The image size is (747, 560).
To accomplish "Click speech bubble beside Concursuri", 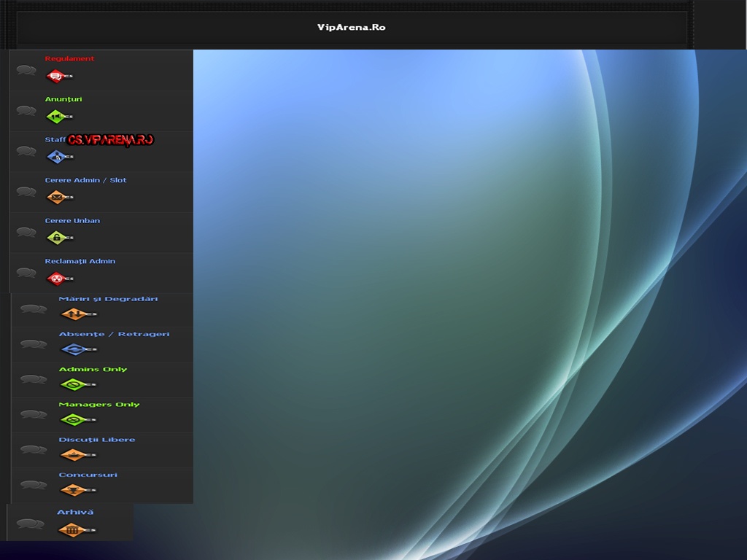I will 34,485.
